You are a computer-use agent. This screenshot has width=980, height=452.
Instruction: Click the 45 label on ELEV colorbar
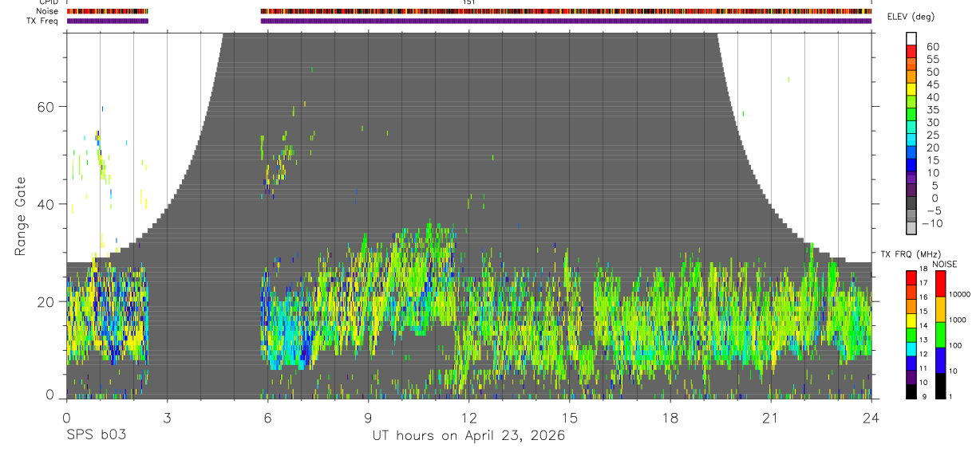pos(931,85)
